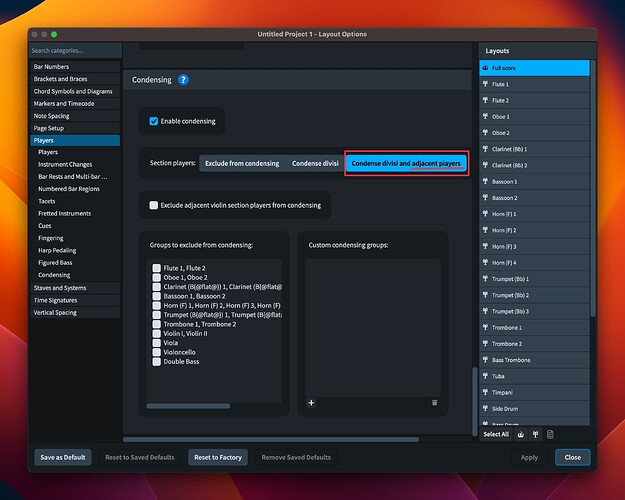Screen dimensions: 625x500
Task: Select the Full score layout
Action: point(535,68)
